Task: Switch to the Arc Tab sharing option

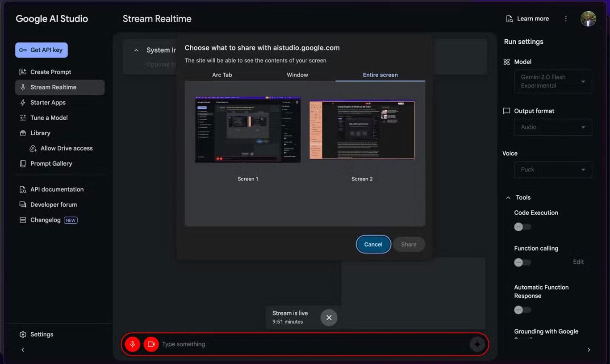Action: pyautogui.click(x=222, y=75)
